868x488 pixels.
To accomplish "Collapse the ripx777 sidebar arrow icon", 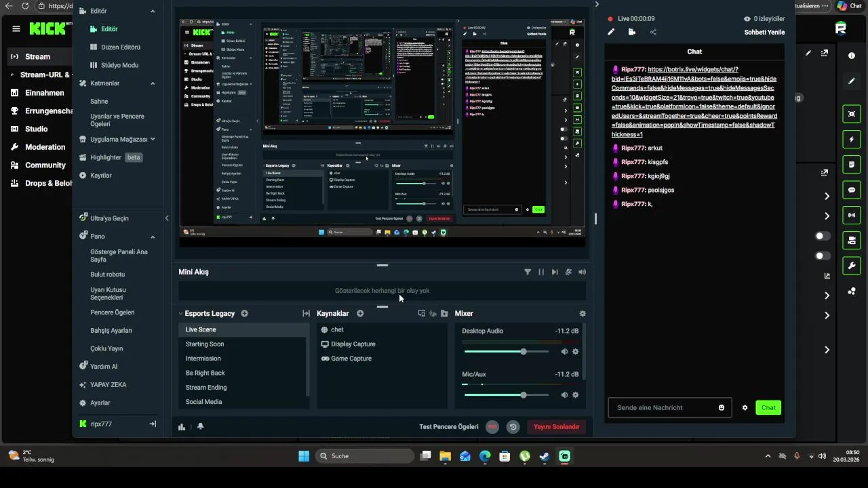I will (x=153, y=424).
